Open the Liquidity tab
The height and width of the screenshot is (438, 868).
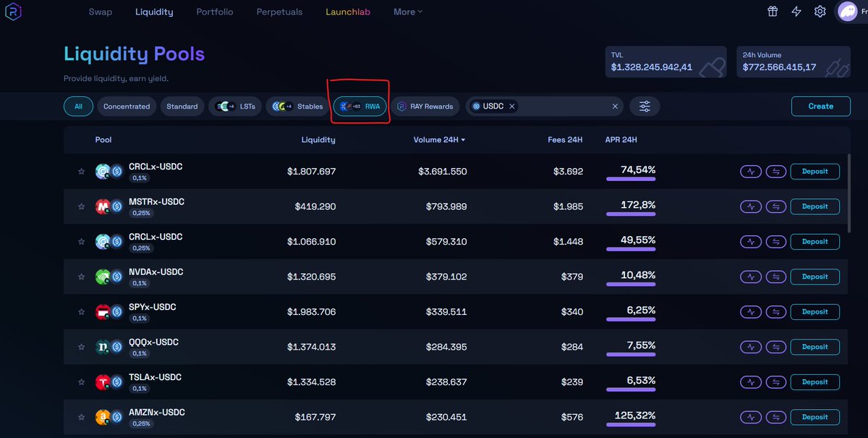tap(154, 12)
